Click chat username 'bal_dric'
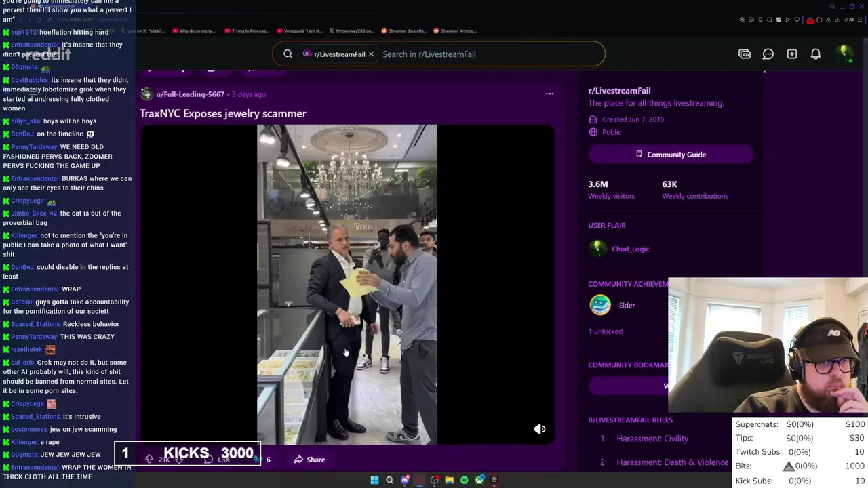 [22, 363]
